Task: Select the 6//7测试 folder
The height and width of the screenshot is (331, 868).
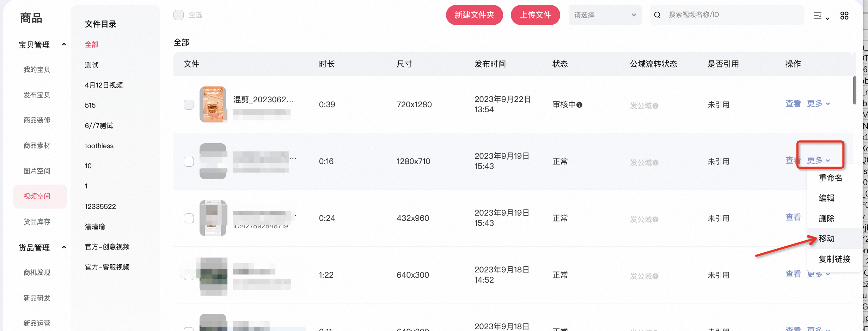Action: (x=99, y=126)
